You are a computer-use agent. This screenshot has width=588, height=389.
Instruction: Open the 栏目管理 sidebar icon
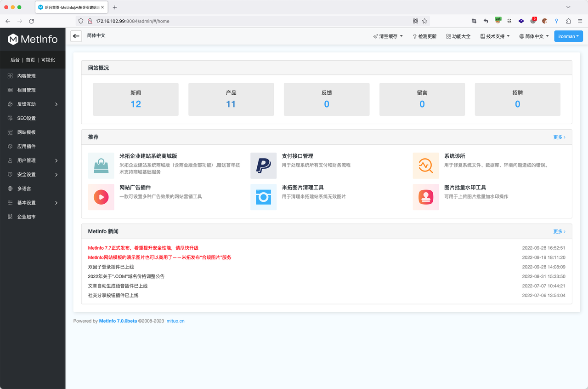coord(10,90)
